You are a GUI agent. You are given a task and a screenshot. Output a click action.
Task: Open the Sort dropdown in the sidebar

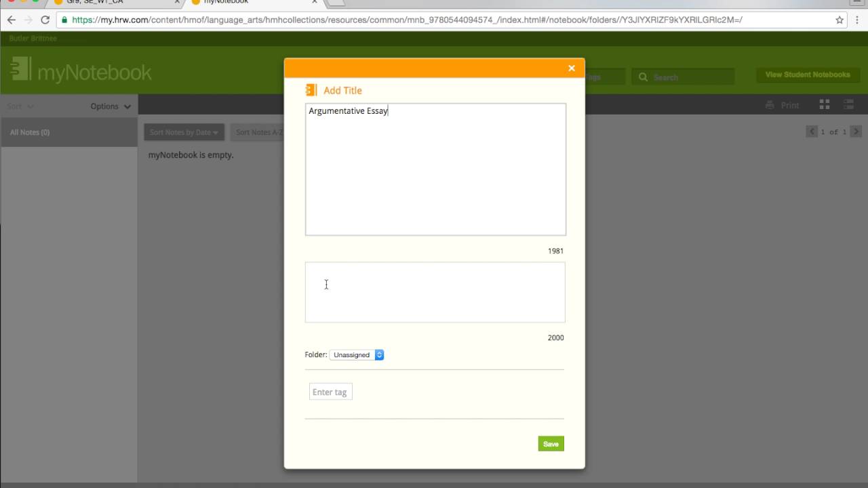(20, 106)
